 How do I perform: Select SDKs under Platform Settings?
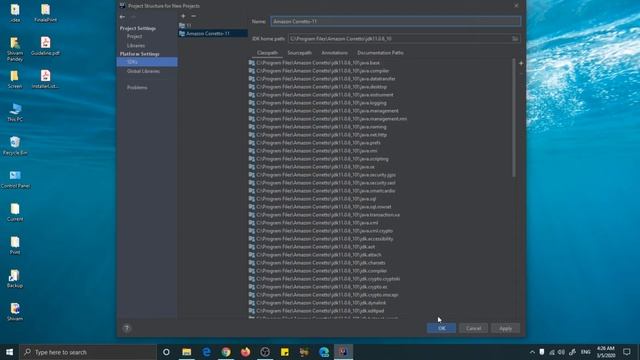click(147, 62)
